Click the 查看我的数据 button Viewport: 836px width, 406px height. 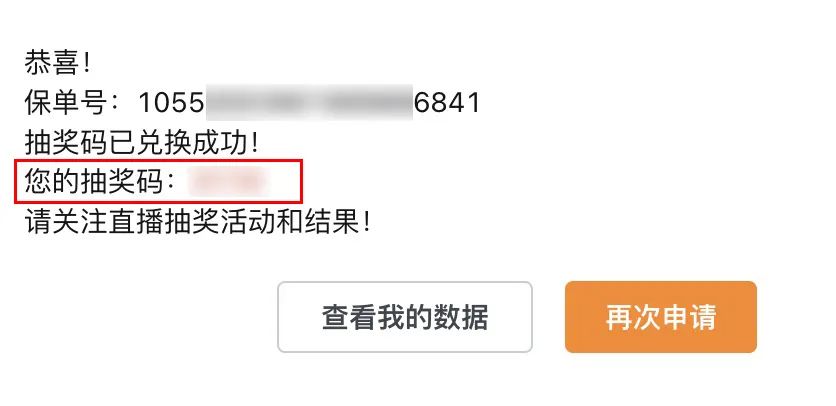tap(405, 317)
